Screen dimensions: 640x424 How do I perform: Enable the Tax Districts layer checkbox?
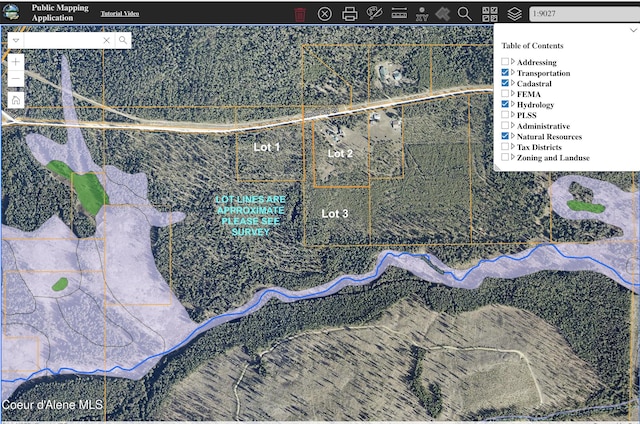pyautogui.click(x=505, y=147)
